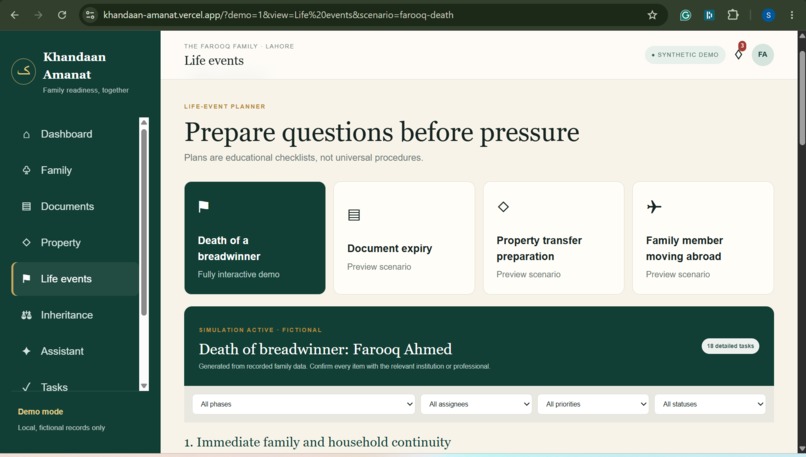This screenshot has width=806, height=457.
Task: Open the Property section label
Action: (61, 243)
